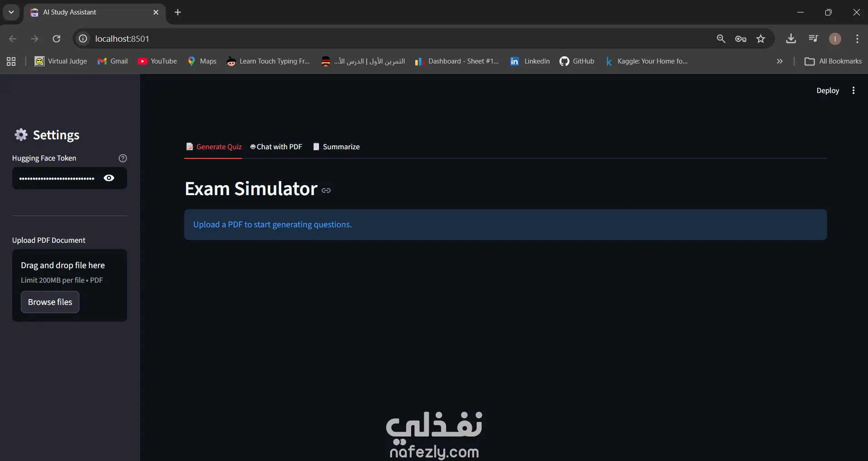Screen dimensions: 868x461
Task: Open the apps grid icon in bookmarks bar
Action: tap(11, 61)
